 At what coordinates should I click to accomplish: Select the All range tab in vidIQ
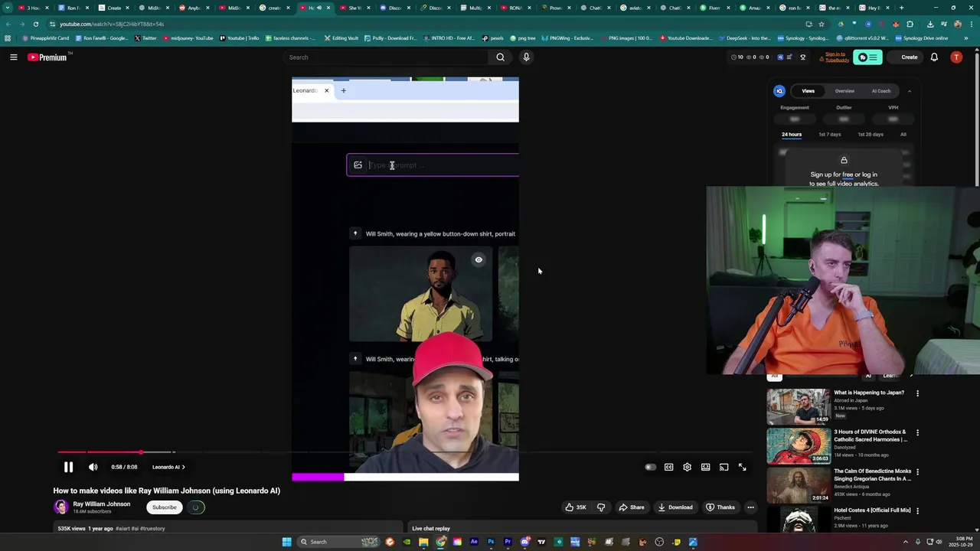pos(903,135)
